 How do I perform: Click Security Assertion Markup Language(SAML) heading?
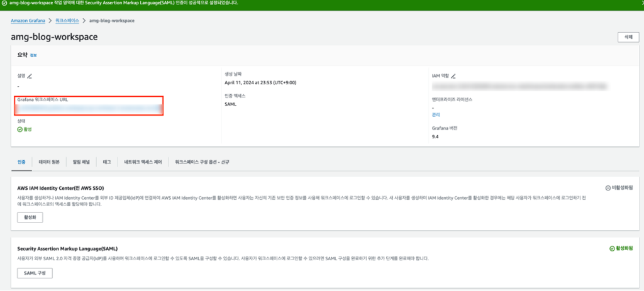tap(68, 249)
